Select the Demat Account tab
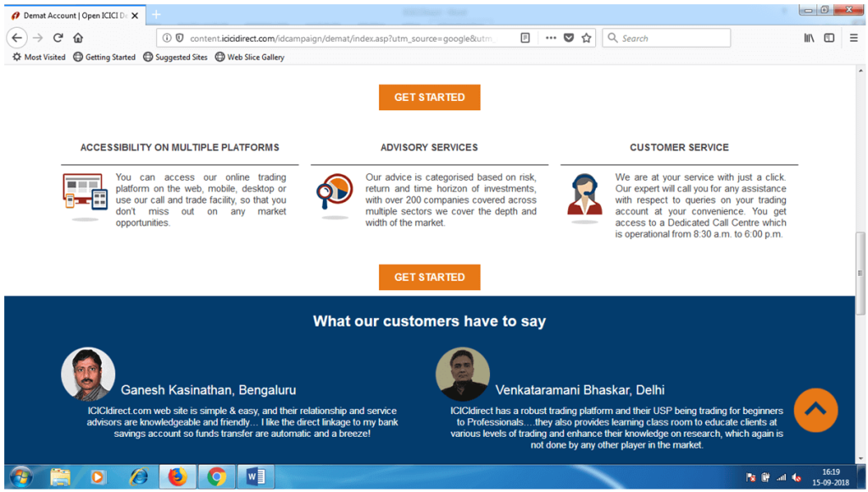 tap(75, 15)
